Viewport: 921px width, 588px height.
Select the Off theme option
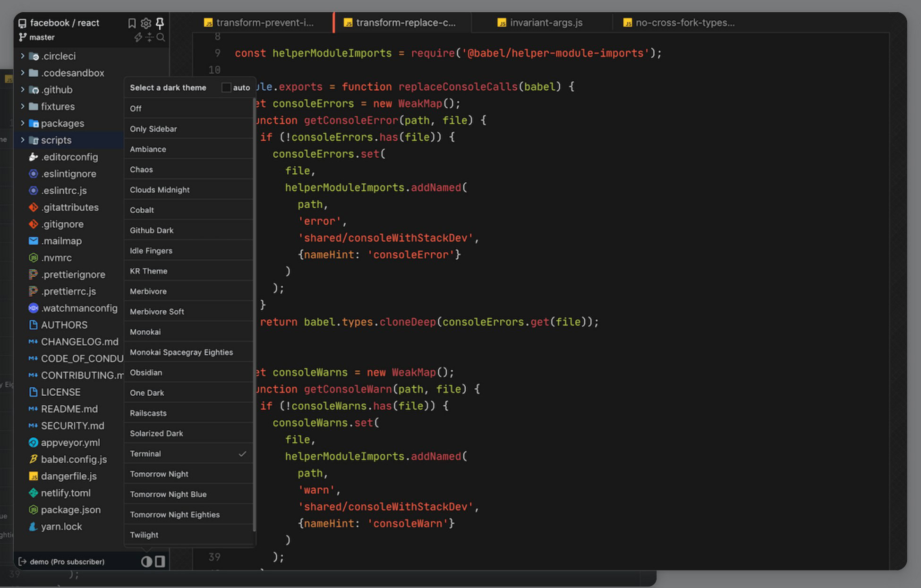tap(188, 108)
